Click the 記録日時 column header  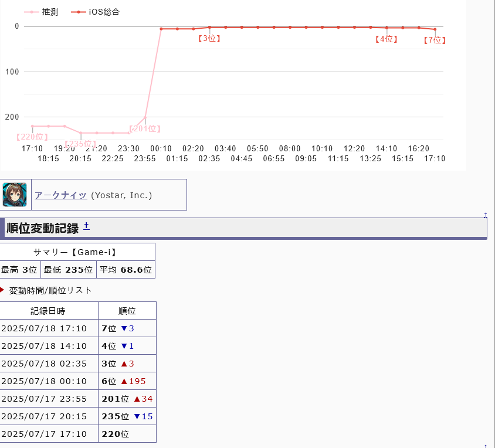coord(49,311)
